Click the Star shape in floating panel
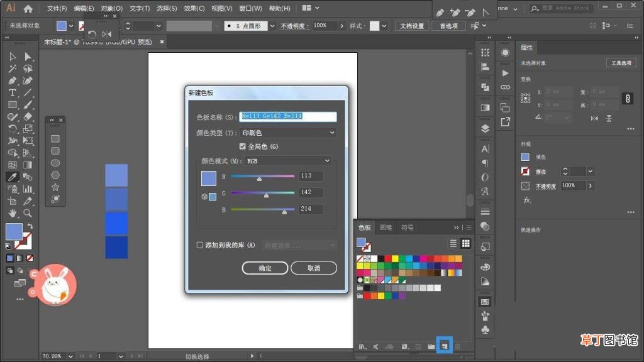 [55, 187]
